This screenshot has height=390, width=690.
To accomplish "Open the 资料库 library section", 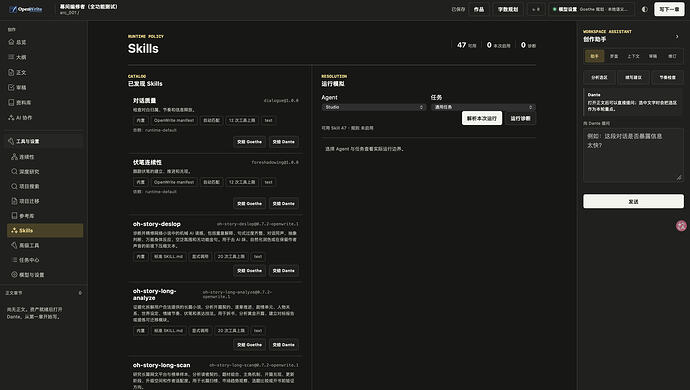I will 20,102.
